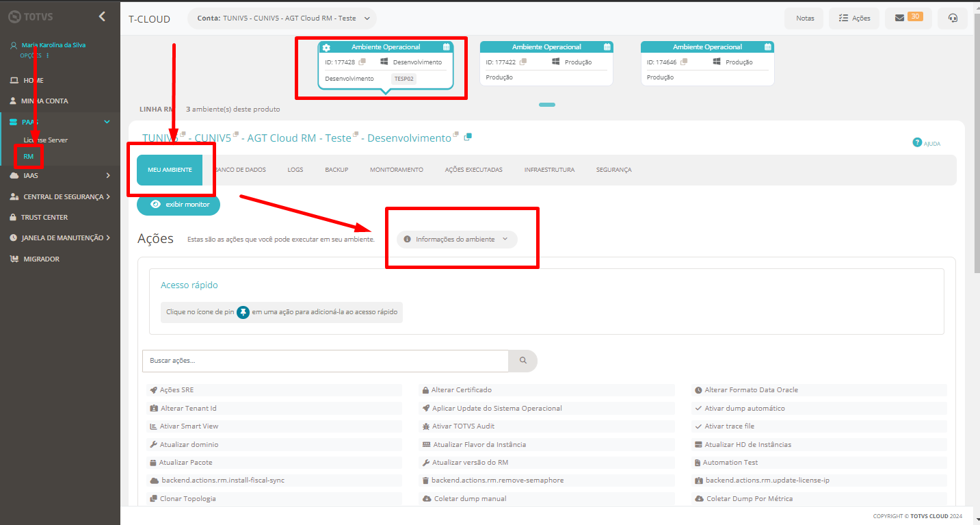Screen dimensions: 980x525
Task: Click the copy icon after CUNIV5 in the title
Action: 236,134
